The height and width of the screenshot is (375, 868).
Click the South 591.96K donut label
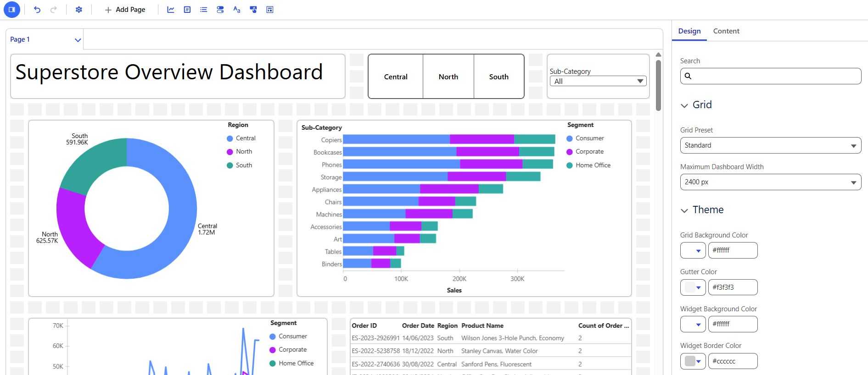click(77, 139)
